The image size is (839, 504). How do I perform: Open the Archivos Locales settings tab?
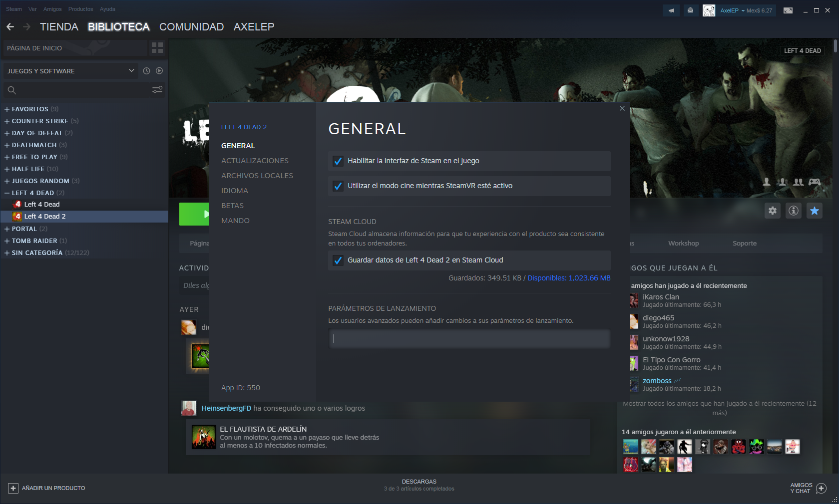[x=257, y=176]
